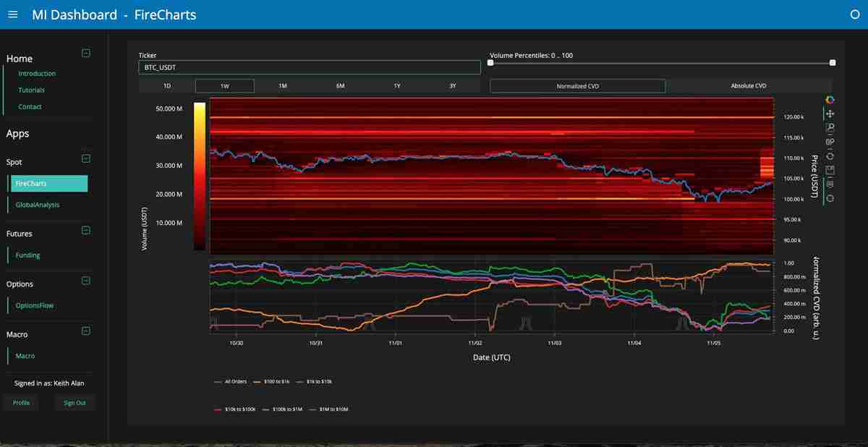Click inside the Ticker input field
868x447 pixels.
click(x=309, y=67)
